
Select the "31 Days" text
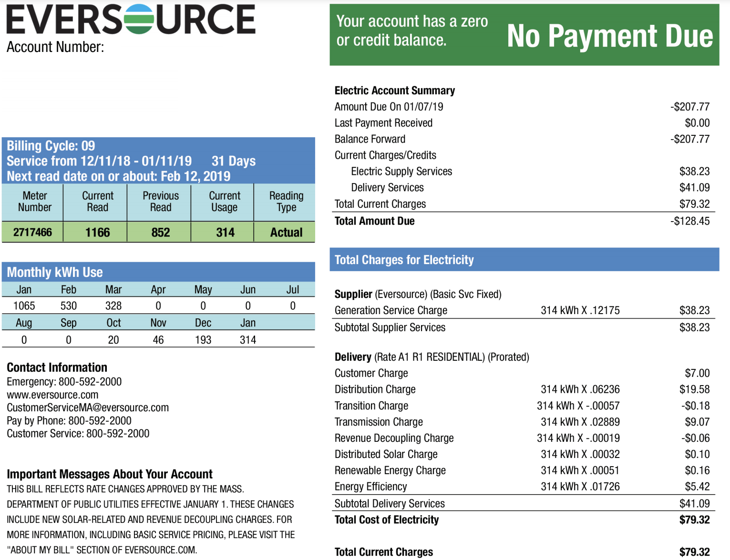point(234,161)
